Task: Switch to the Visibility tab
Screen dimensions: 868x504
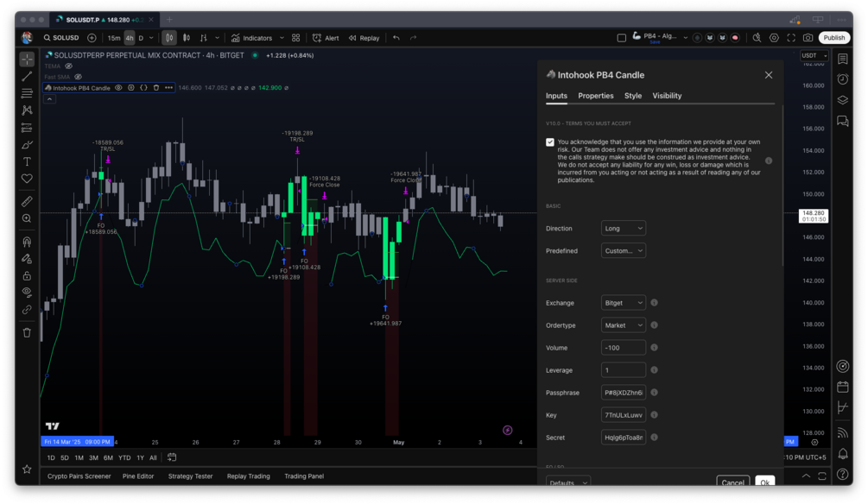Action: [x=667, y=96]
